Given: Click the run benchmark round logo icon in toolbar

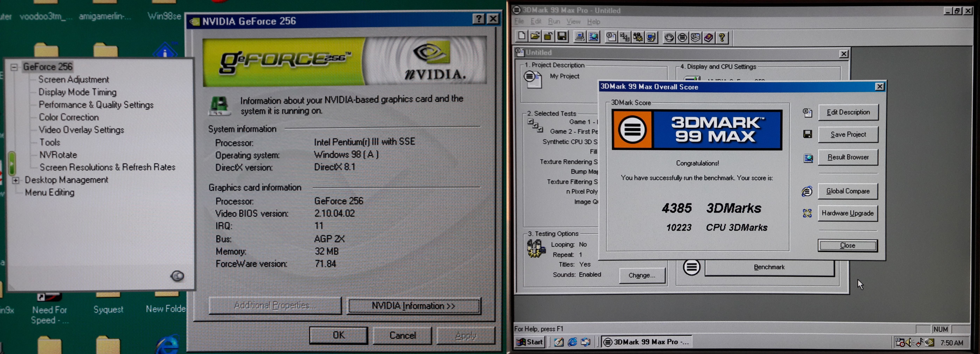Looking at the screenshot, I should (682, 37).
